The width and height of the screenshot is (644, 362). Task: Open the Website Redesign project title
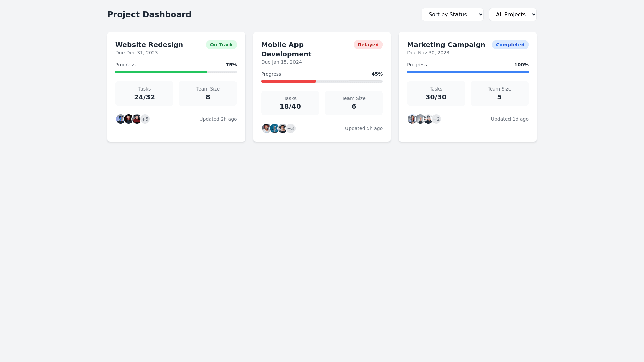click(149, 45)
